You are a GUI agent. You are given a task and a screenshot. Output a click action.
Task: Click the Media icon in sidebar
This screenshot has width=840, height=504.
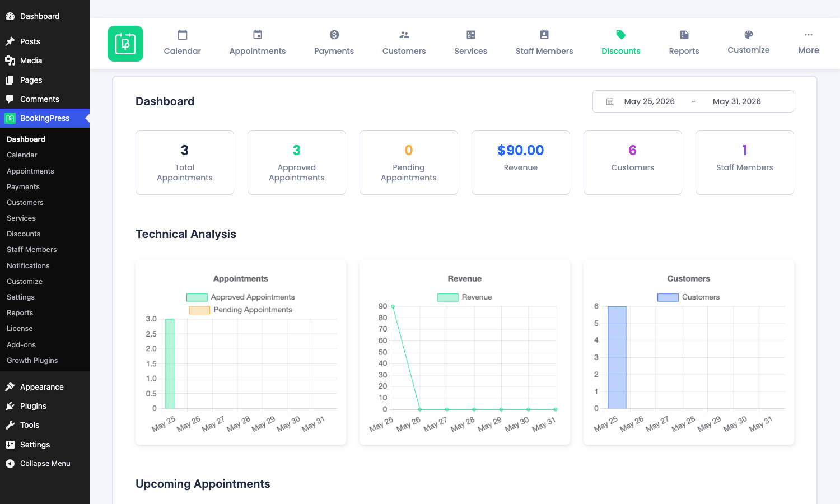point(10,60)
